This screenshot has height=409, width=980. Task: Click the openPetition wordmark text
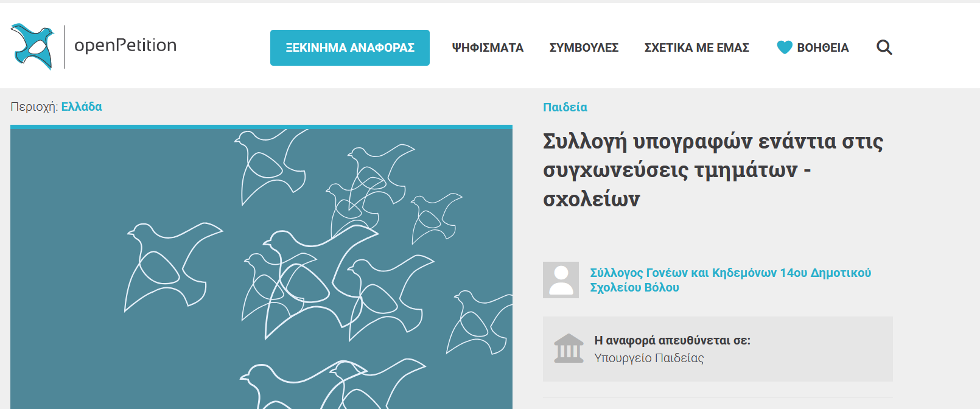(x=125, y=46)
